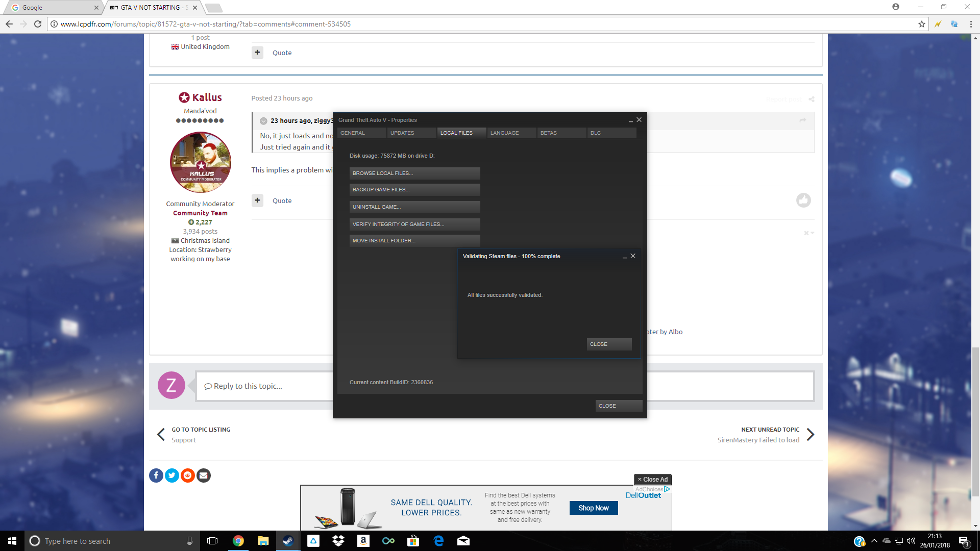This screenshot has height=551, width=980.
Task: Open Steam from the taskbar
Action: (288, 541)
